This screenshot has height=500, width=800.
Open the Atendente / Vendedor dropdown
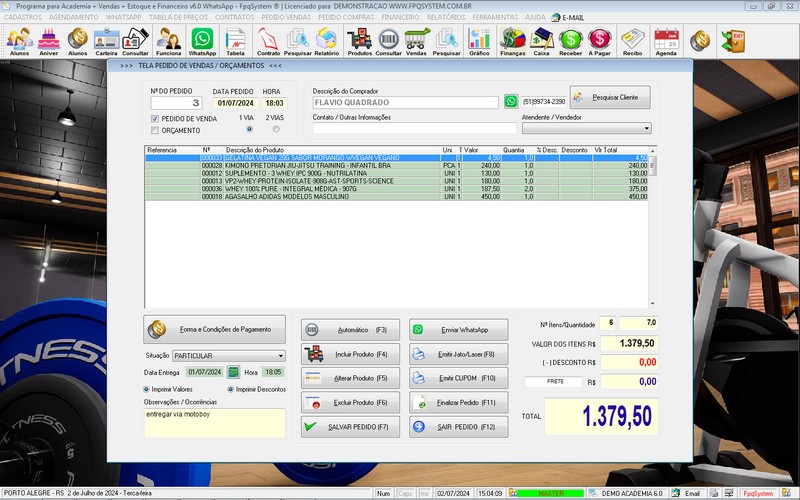point(646,128)
